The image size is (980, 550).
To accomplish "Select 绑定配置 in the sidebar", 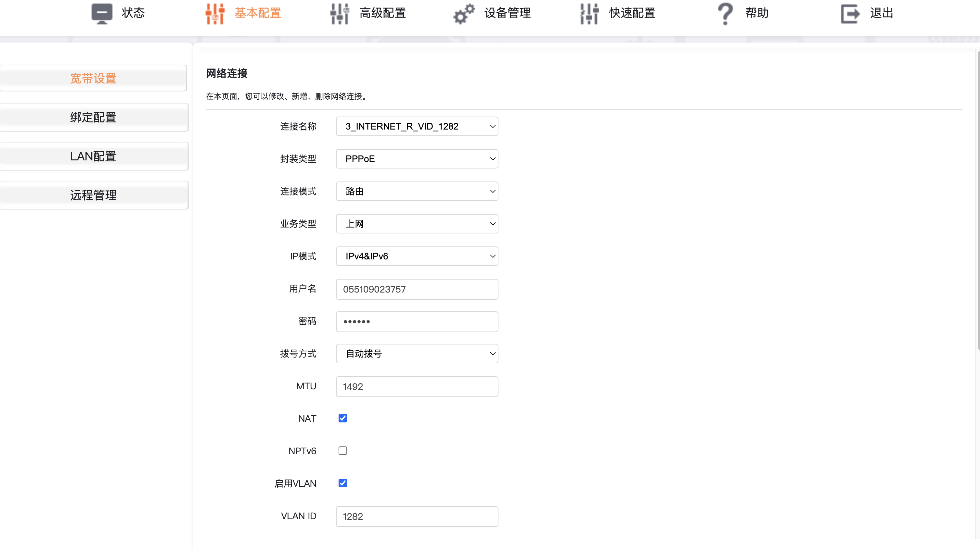I will [x=93, y=117].
